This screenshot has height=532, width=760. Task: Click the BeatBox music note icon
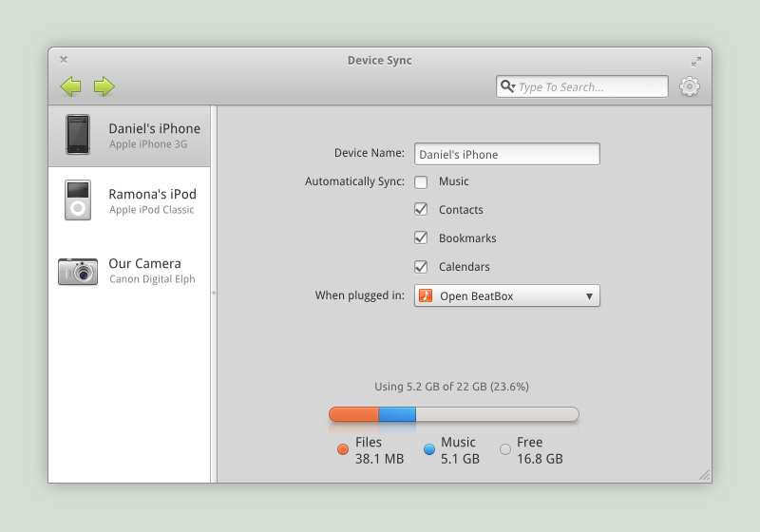[x=426, y=295]
